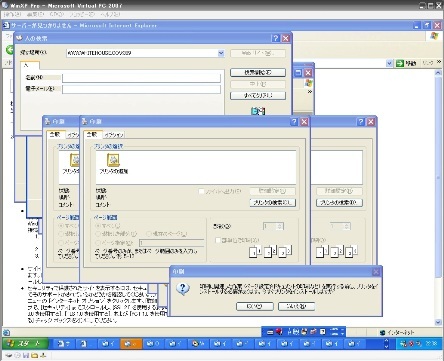Click Find Printer button in rightmost Print dialog
Screen dimensions: 444x361
point(339,202)
